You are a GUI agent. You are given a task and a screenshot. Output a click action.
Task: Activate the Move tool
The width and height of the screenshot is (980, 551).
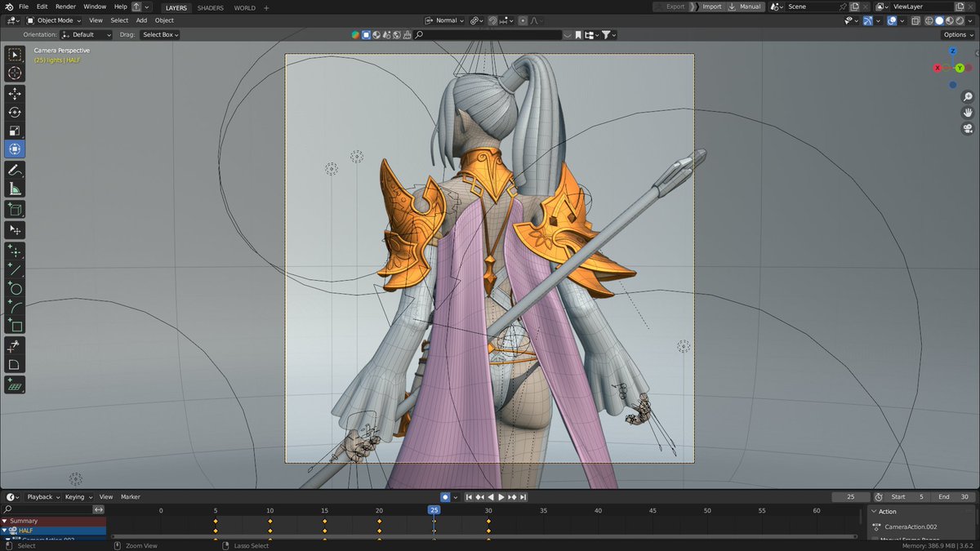point(15,94)
